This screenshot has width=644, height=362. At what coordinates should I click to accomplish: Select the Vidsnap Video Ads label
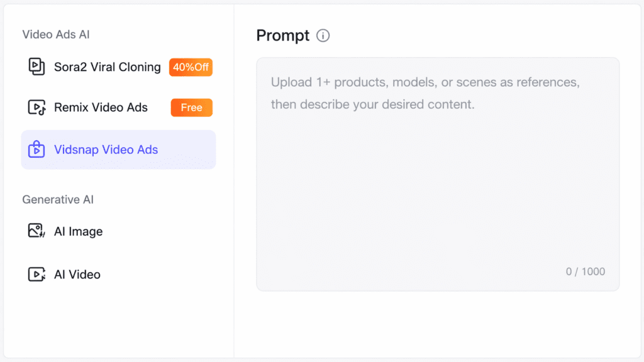106,150
